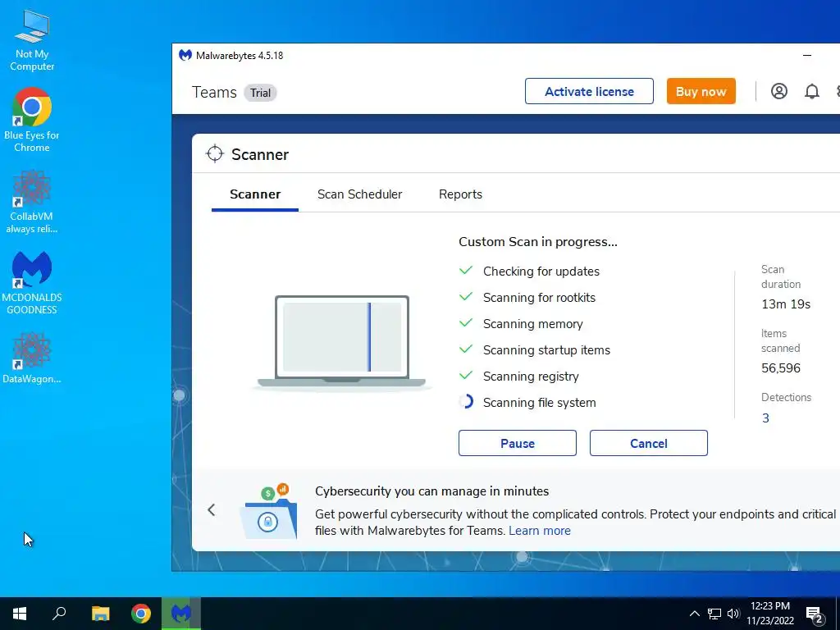Image resolution: width=840 pixels, height=630 pixels.
Task: Open the Reports tab
Action: (x=460, y=194)
